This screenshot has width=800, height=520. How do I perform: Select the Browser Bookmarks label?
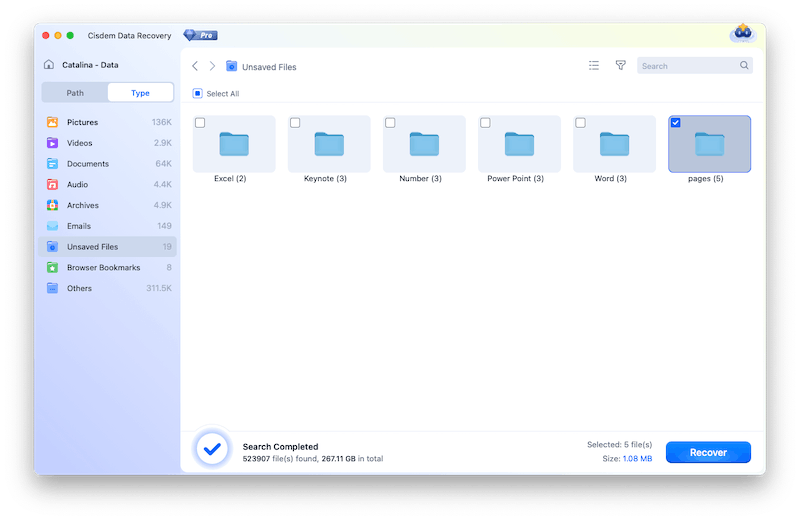click(104, 267)
